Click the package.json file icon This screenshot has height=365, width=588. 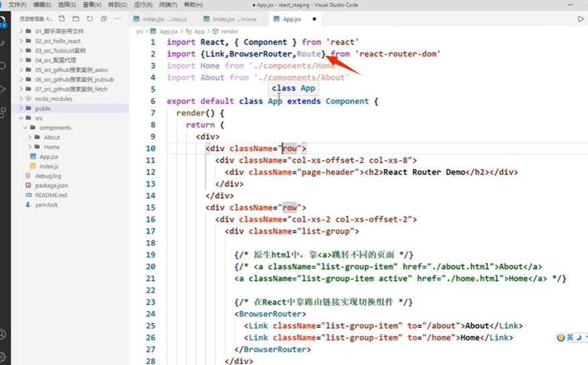coord(28,186)
